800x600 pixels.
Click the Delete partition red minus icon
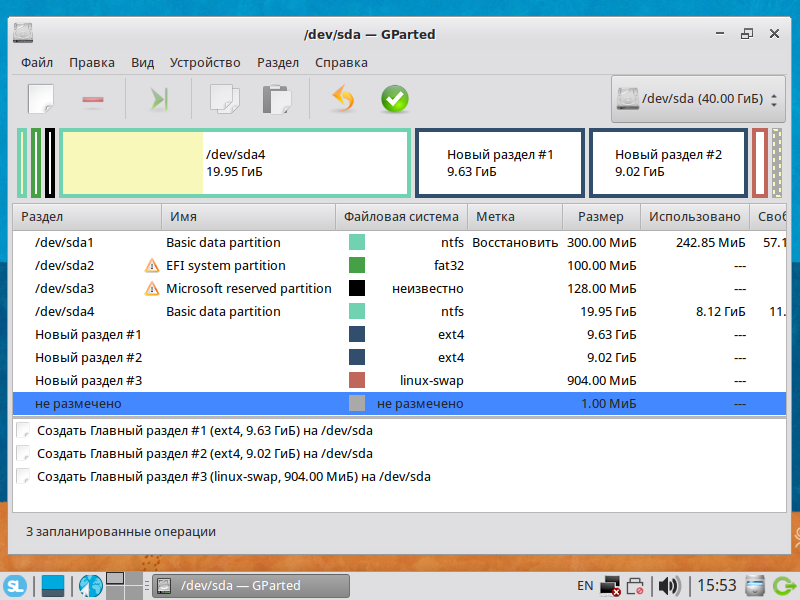point(93,99)
